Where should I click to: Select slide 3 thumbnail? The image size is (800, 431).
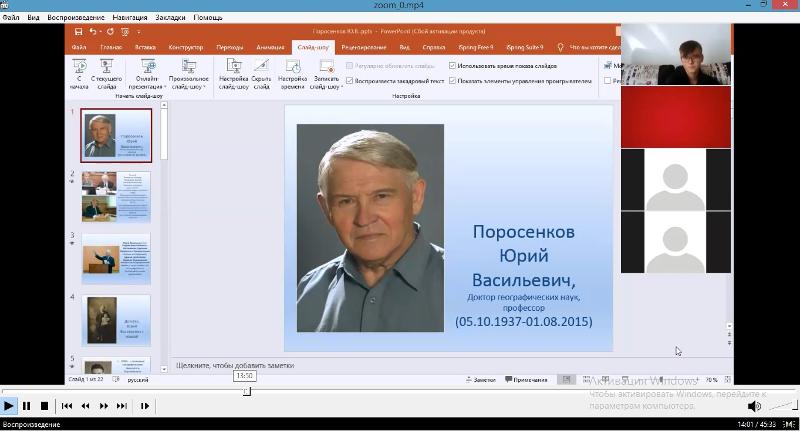click(116, 258)
